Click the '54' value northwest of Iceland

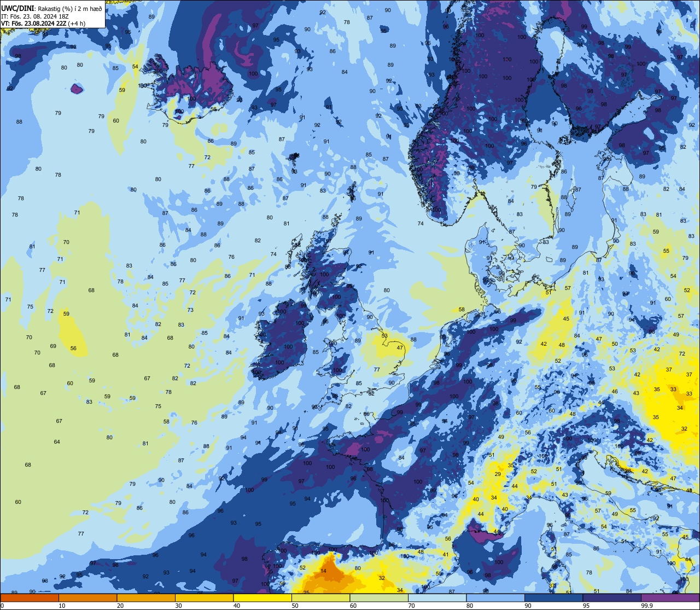coord(135,67)
